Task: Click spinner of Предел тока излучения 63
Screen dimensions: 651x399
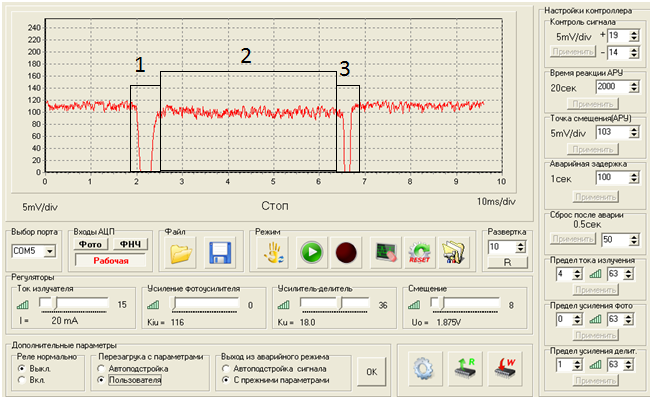Action: 629,274
